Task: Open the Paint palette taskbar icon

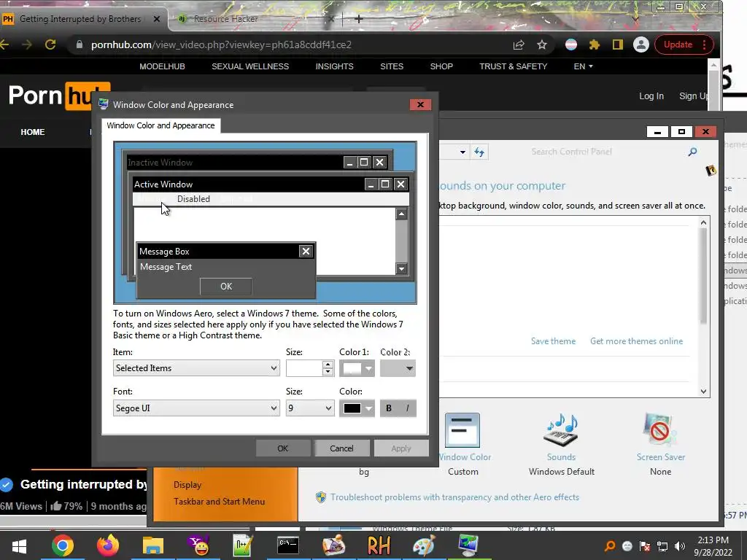Action: [x=424, y=545]
